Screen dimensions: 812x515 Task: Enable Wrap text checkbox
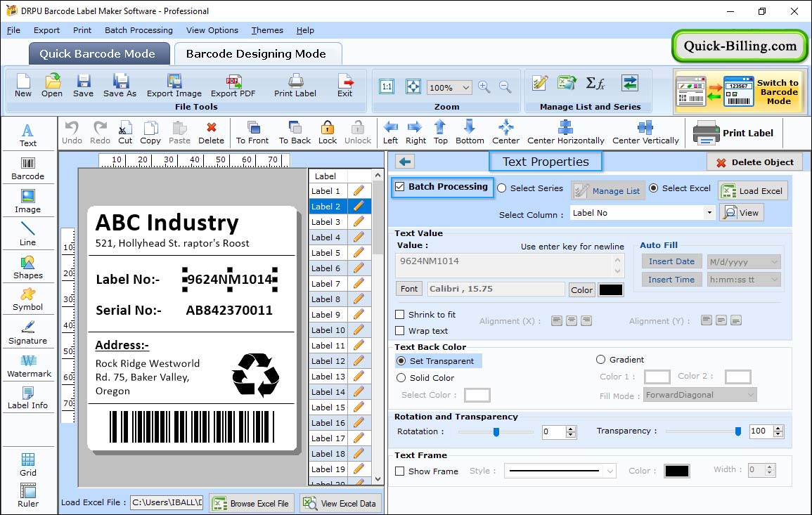click(x=400, y=331)
